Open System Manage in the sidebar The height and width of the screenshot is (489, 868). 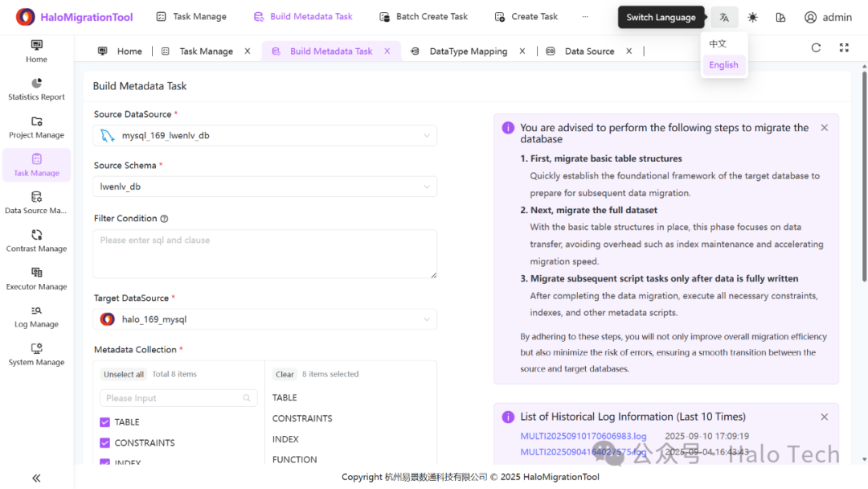point(36,355)
